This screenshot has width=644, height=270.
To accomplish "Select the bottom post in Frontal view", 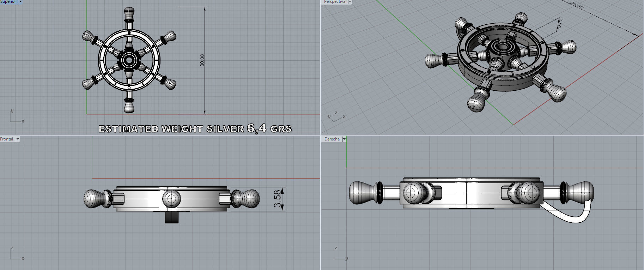I will click(x=172, y=217).
